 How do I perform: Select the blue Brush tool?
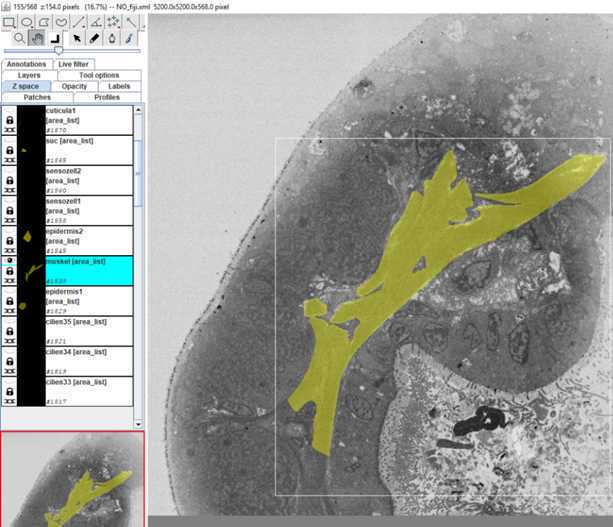(x=129, y=38)
